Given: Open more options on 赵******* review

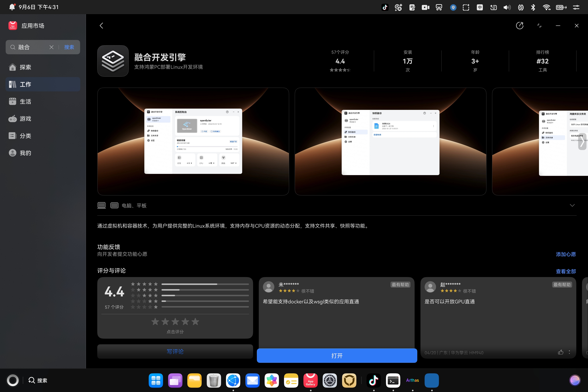Looking at the screenshot, I should (x=570, y=352).
